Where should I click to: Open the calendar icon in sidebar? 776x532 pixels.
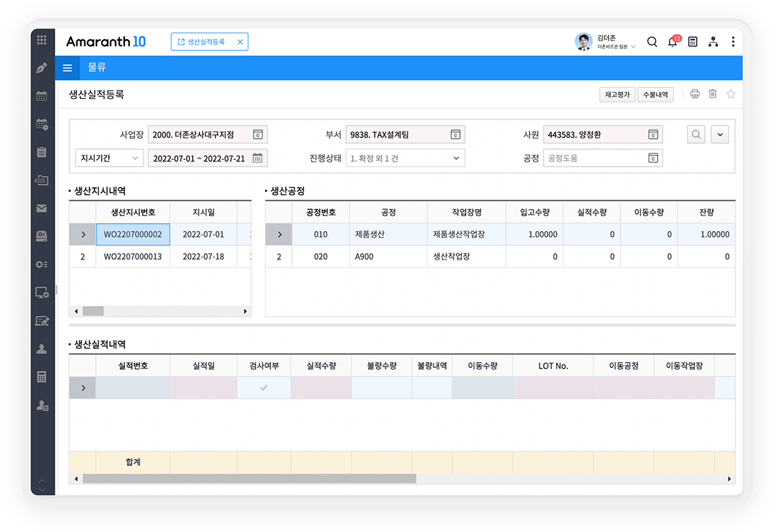pyautogui.click(x=42, y=96)
